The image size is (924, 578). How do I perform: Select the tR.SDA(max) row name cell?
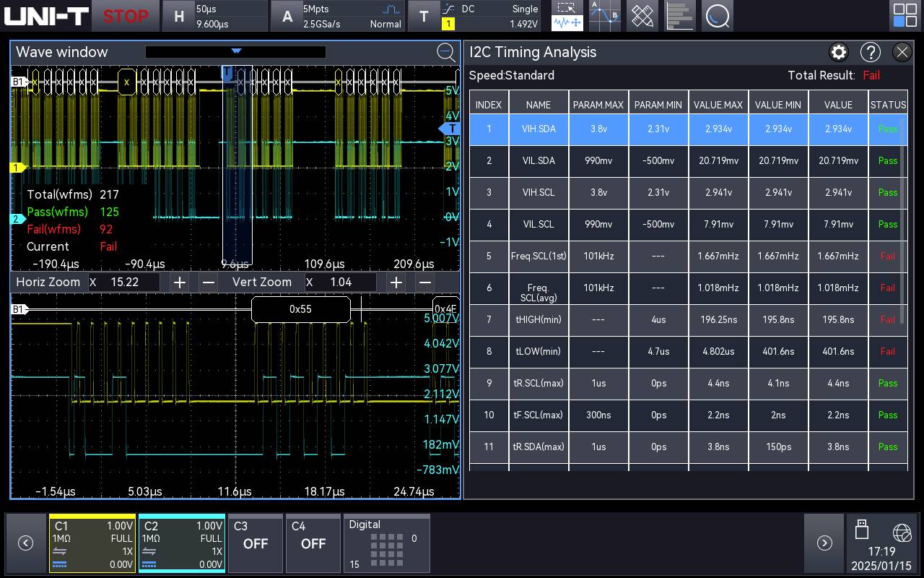click(x=539, y=447)
